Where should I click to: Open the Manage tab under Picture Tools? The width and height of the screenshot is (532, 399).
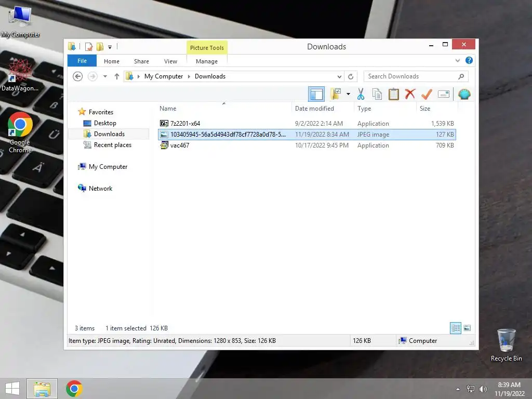pyautogui.click(x=207, y=61)
